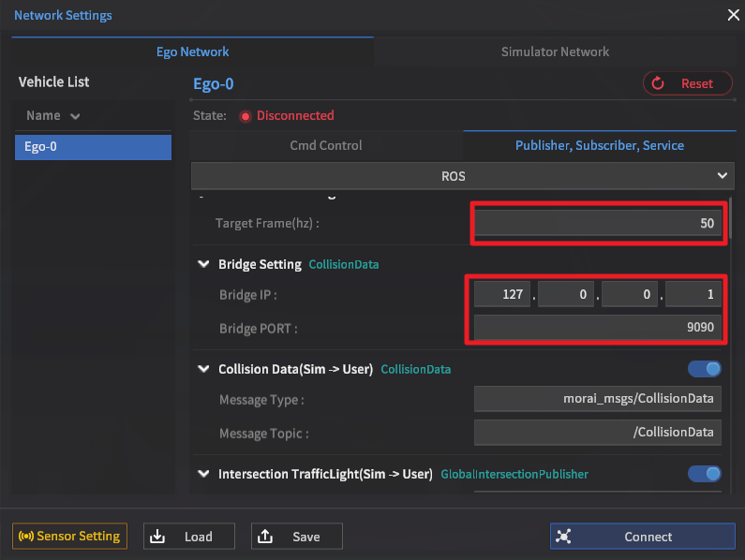Sort vehicle list by Name
745x560 pixels.
click(52, 115)
